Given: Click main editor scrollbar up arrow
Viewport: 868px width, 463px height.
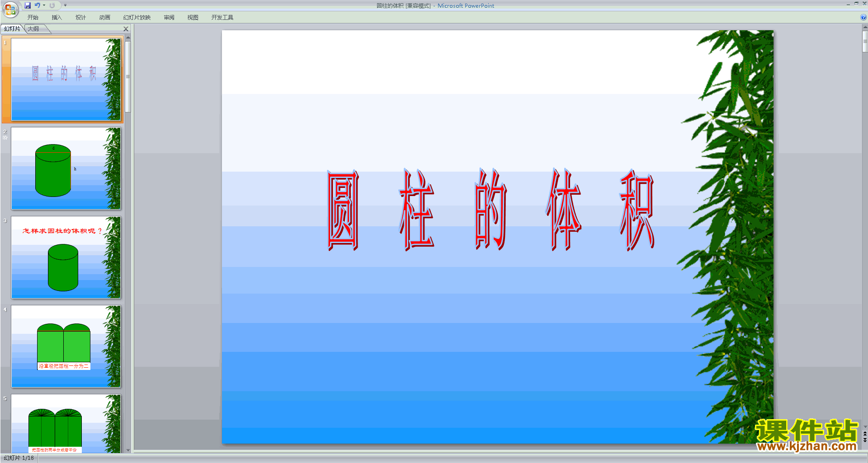Looking at the screenshot, I should coord(865,28).
